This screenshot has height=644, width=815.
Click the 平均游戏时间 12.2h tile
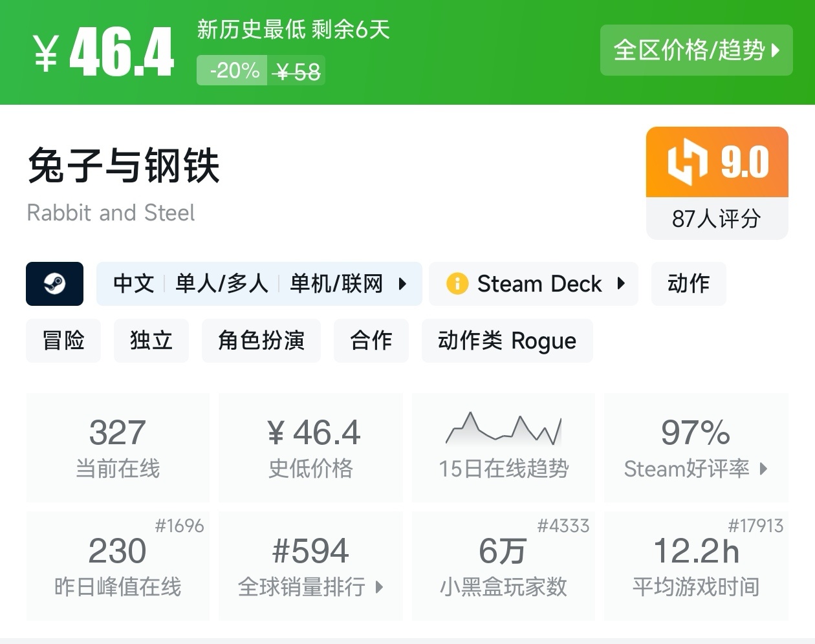click(x=695, y=566)
